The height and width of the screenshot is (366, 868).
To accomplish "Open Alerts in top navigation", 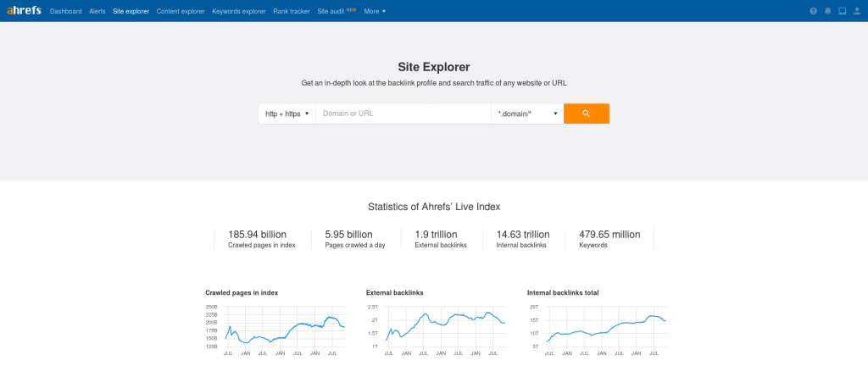I will coord(97,11).
